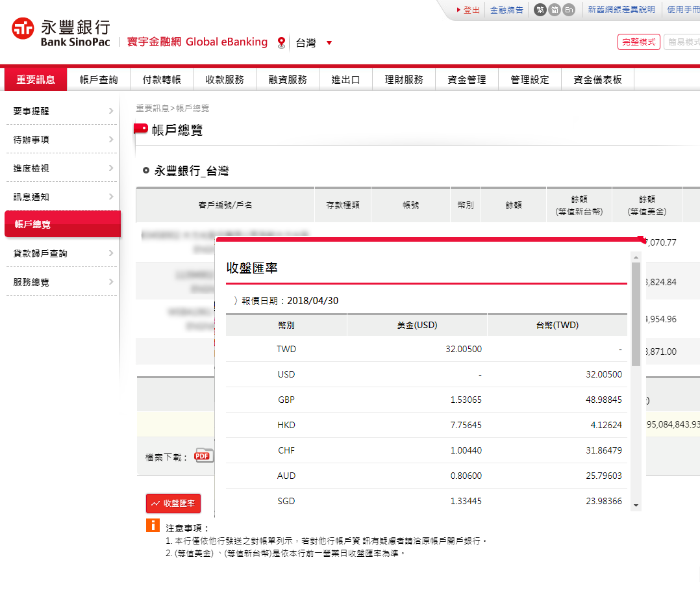Screen dimensions: 700x601
Task: Open the 收款服務 main tab
Action: tap(225, 79)
